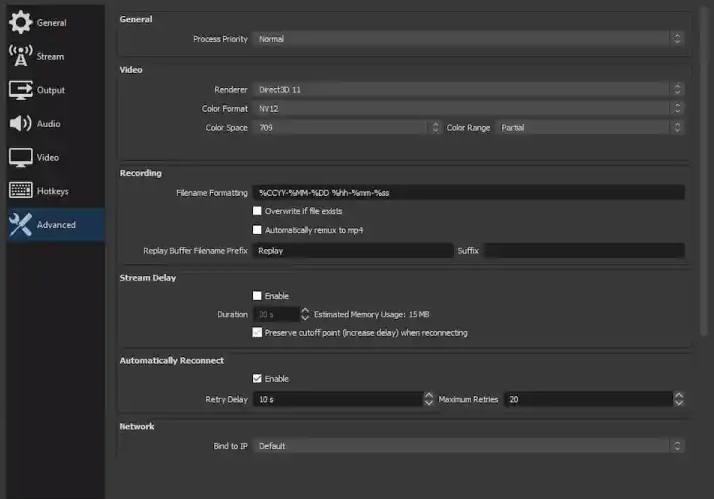This screenshot has width=714, height=499.
Task: Expand the Bind to IP dropdown
Action: tap(469, 446)
